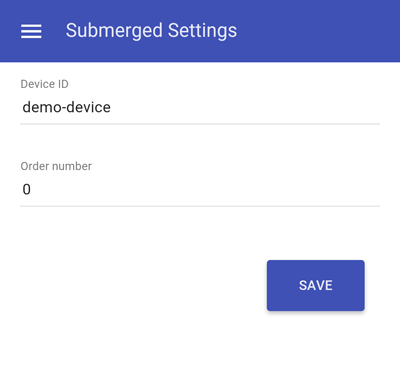Click blank area between Order number and SAVE

(200, 233)
